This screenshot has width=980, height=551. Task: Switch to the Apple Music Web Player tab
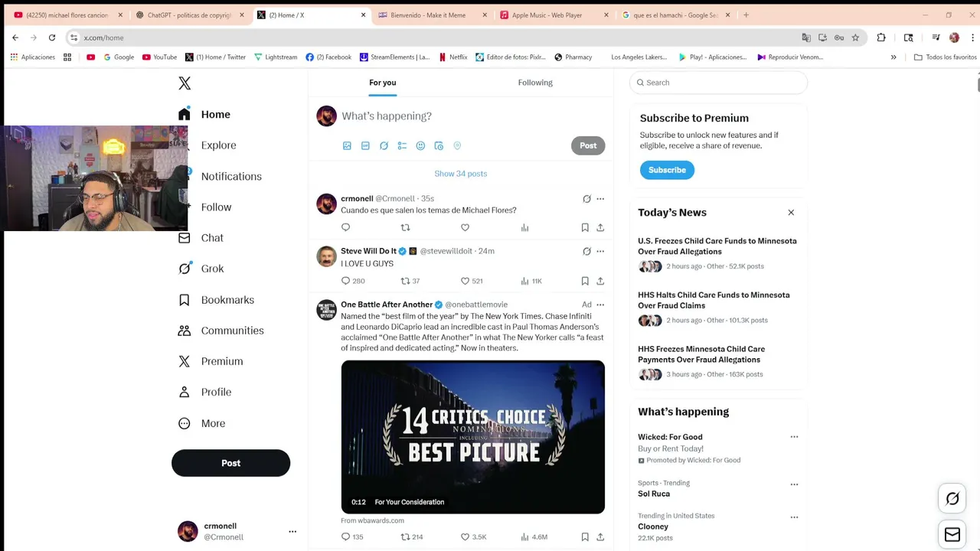point(554,15)
